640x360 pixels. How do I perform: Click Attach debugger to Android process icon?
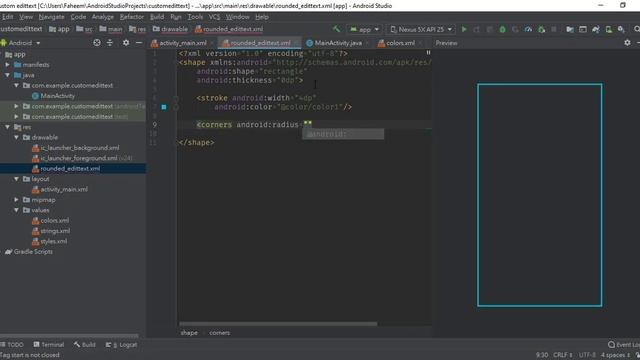click(541, 29)
